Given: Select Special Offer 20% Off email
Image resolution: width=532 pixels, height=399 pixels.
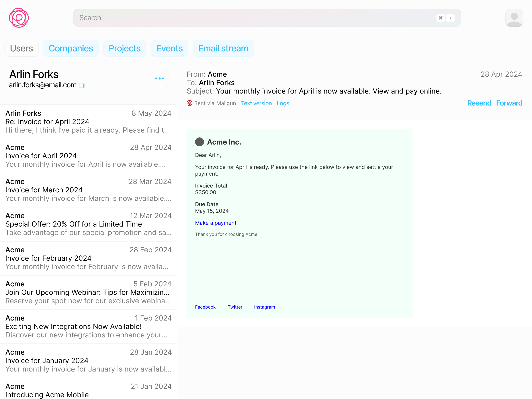Looking at the screenshot, I should pyautogui.click(x=88, y=224).
